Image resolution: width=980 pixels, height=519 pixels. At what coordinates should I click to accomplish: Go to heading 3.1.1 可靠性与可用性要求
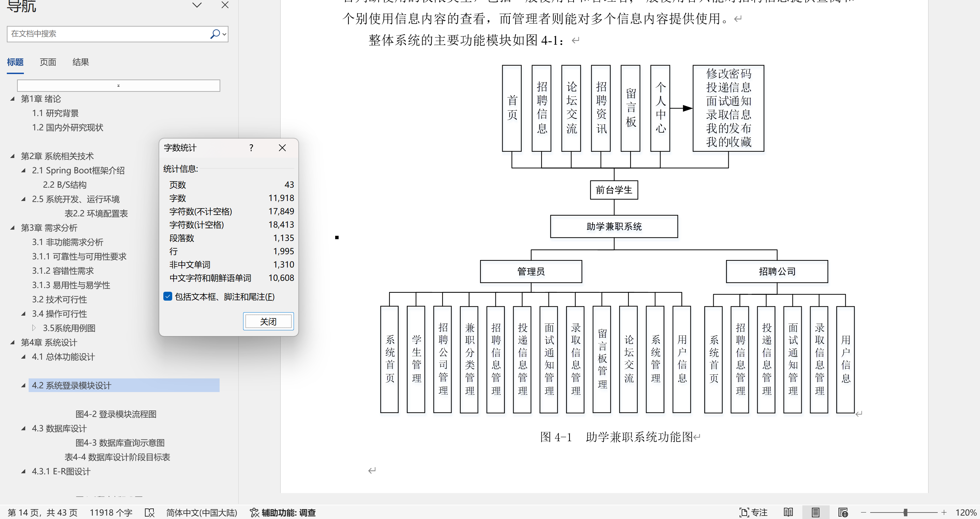(x=79, y=257)
